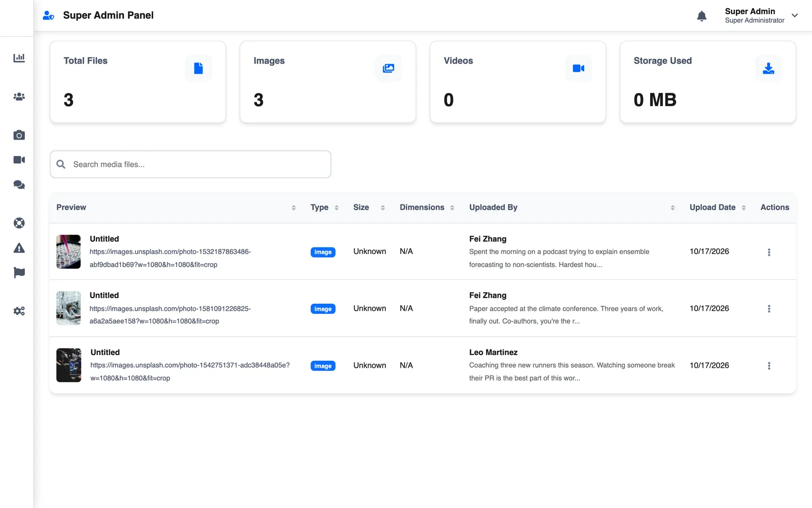Image resolution: width=812 pixels, height=508 pixels.
Task: Open the life ring support icon
Action: [19, 223]
